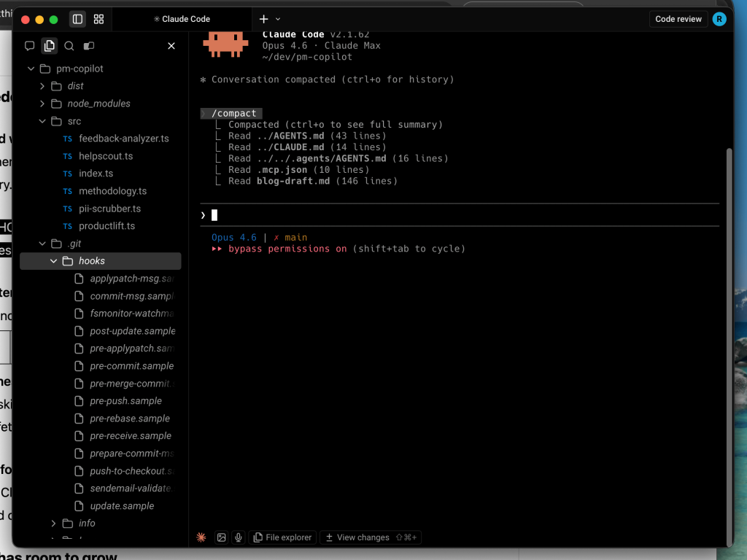
Task: Click the search magnifier icon in the sidebar
Action: pos(69,45)
